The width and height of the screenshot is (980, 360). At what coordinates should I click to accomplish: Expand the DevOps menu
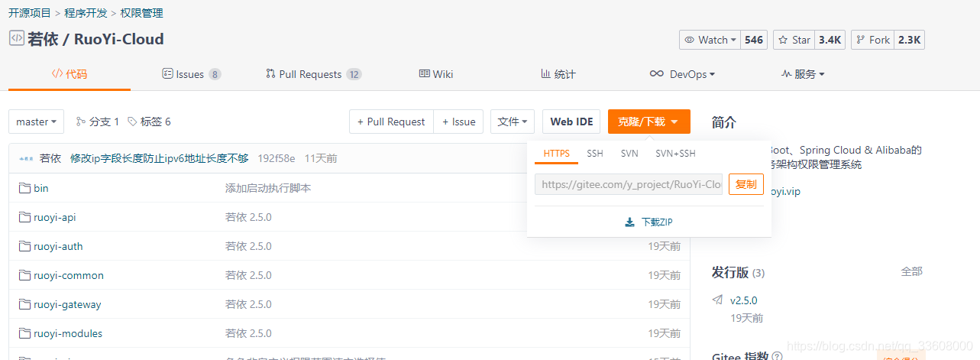[x=682, y=74]
